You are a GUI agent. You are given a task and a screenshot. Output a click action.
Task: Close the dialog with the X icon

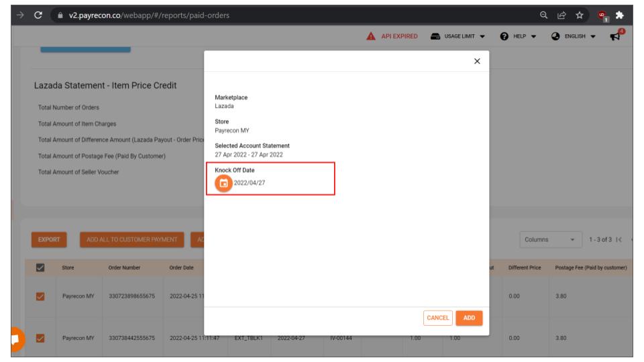[x=477, y=61]
